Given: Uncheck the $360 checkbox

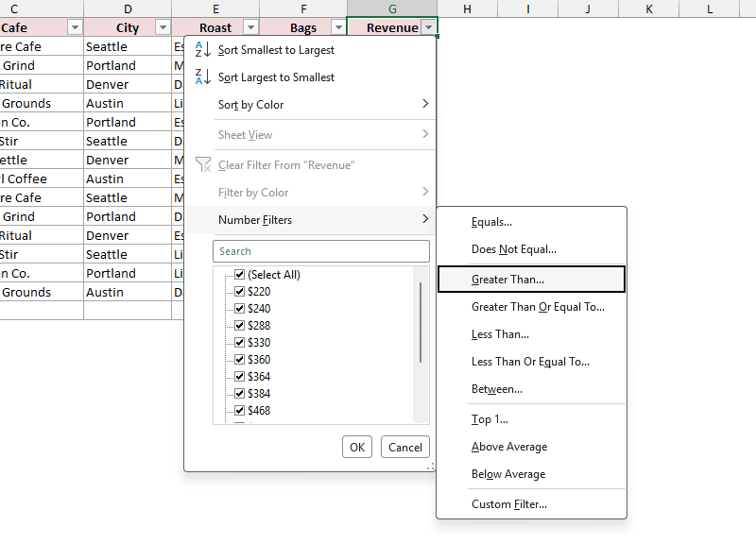Looking at the screenshot, I should tap(240, 360).
